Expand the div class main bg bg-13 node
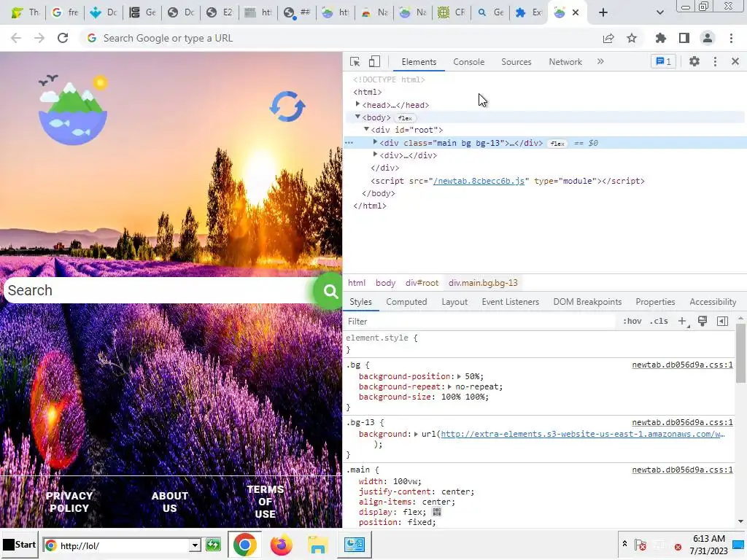This screenshot has width=747, height=560. (x=376, y=142)
